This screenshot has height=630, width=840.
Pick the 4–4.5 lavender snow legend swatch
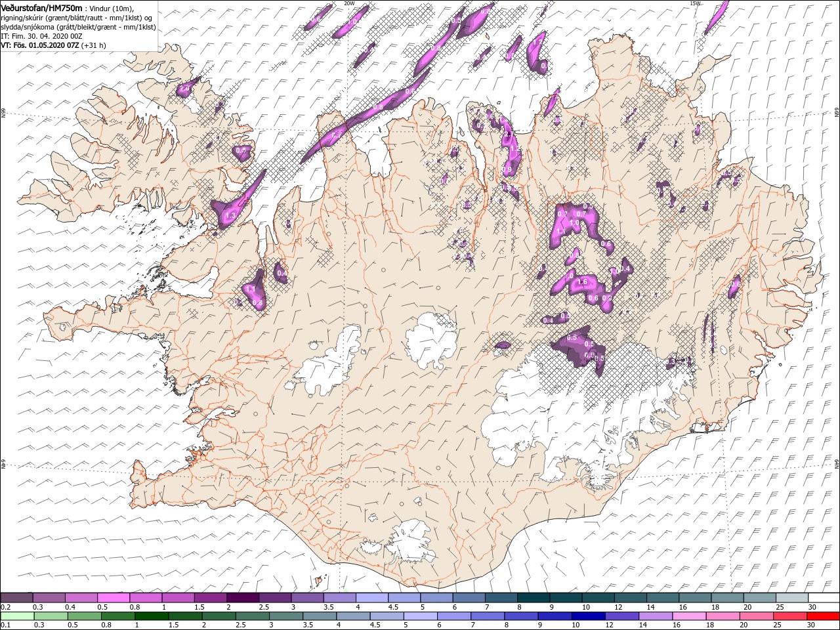click(x=372, y=597)
